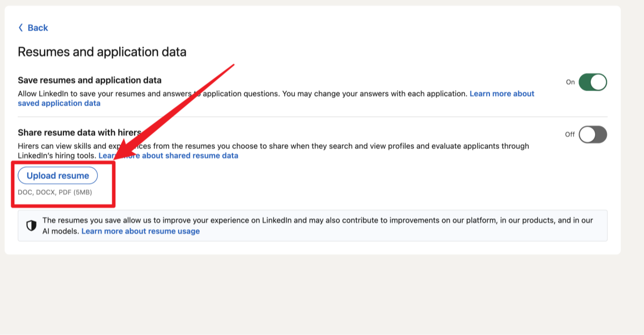Open Learn more about saved application data link
The height and width of the screenshot is (335, 644).
pos(276,98)
